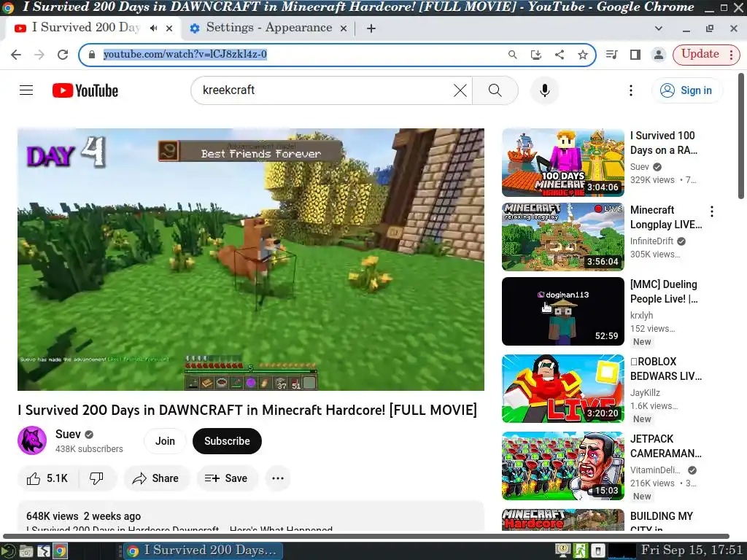Mute the tab via speaker icon
The height and width of the screenshot is (560, 747).
coord(153,28)
